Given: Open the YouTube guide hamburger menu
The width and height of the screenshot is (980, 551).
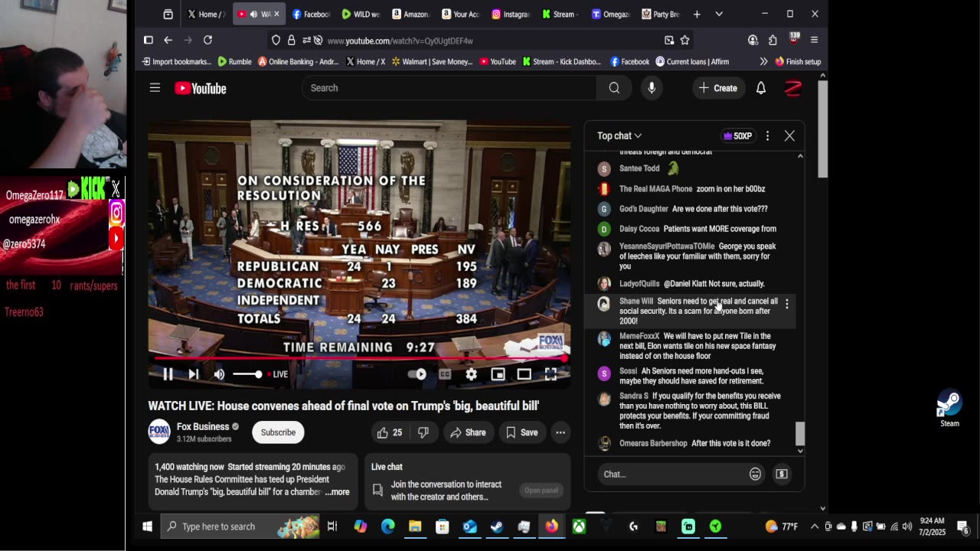Looking at the screenshot, I should coord(155,88).
